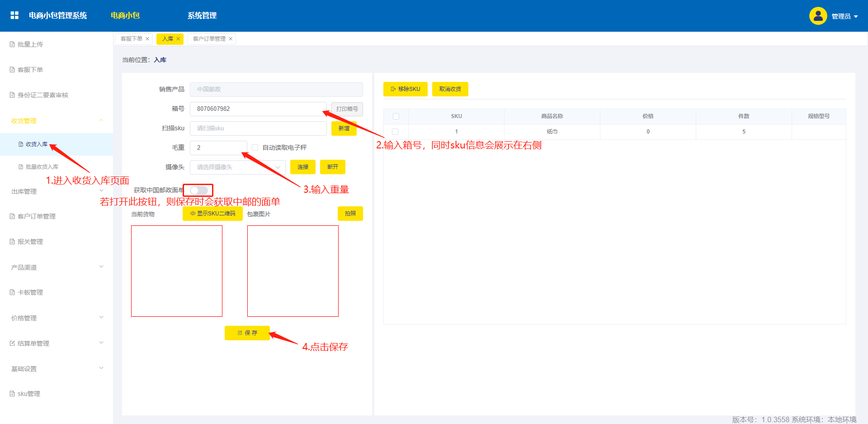Screen dimensions: 868x424
Task: Enable 自动读取电子秤 checkbox
Action: click(255, 148)
